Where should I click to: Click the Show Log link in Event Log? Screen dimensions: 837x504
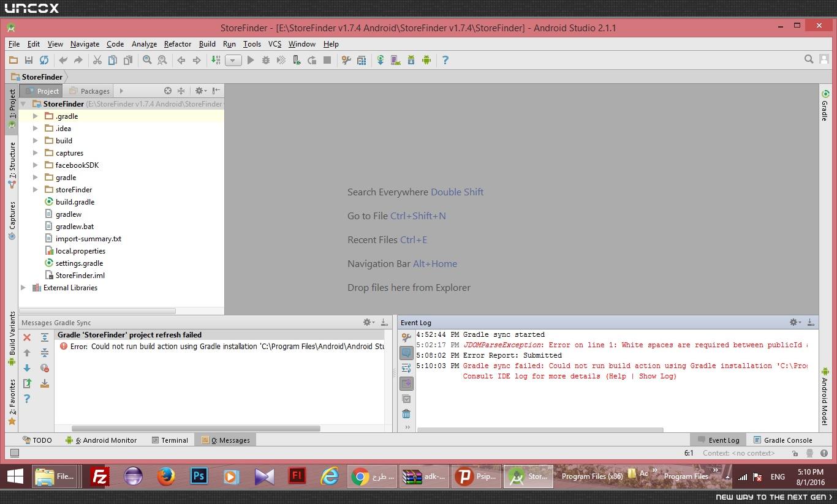click(x=656, y=376)
